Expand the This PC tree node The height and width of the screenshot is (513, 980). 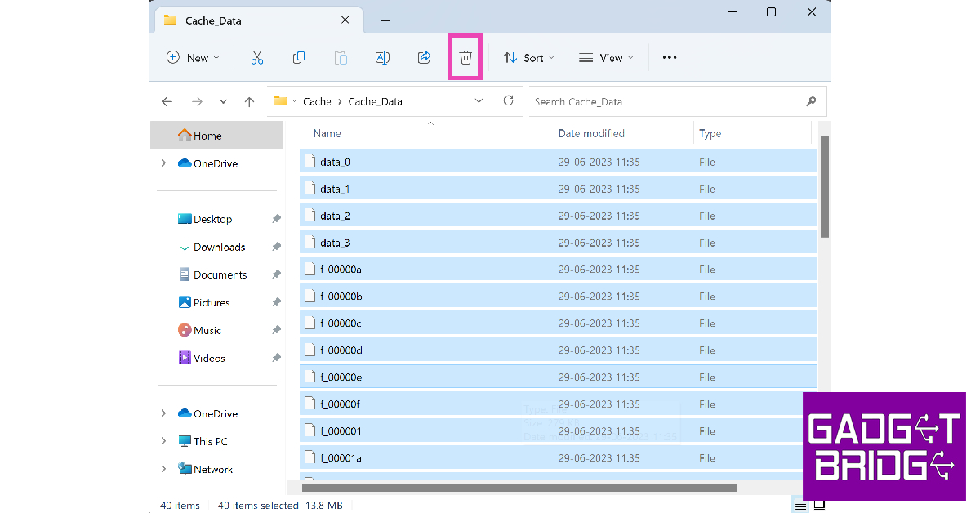[x=163, y=441]
